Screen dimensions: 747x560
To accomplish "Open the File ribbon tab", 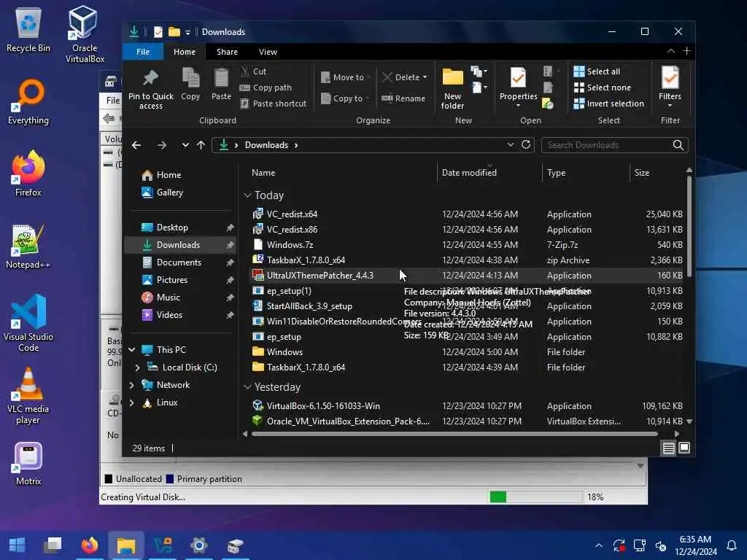I will pyautogui.click(x=143, y=52).
